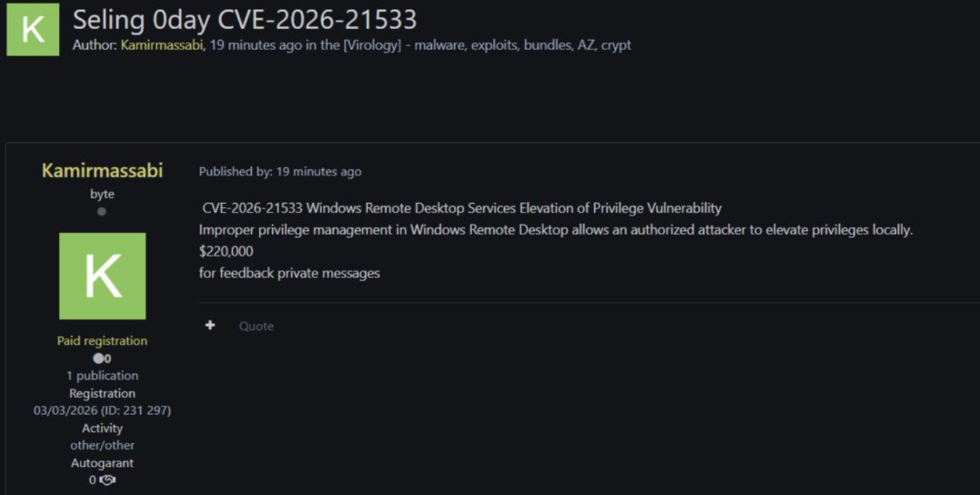This screenshot has height=495, width=980.
Task: Click the thread title heading
Action: 244,20
